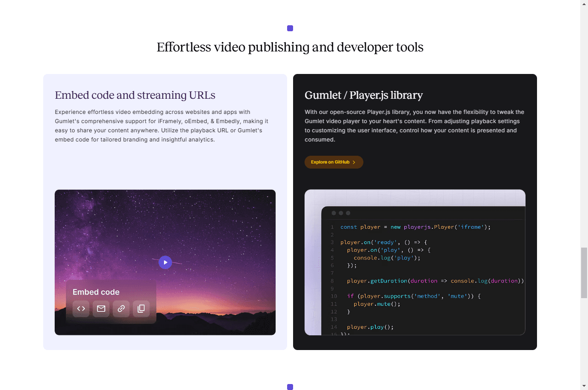Click the page scrollbar thumb
Screen dimensions: 588x390
[584, 273]
